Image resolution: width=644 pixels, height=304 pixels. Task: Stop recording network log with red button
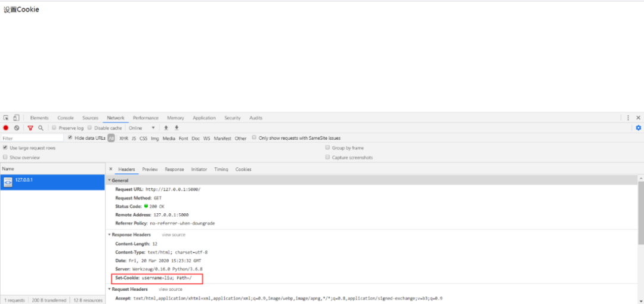tap(6, 128)
